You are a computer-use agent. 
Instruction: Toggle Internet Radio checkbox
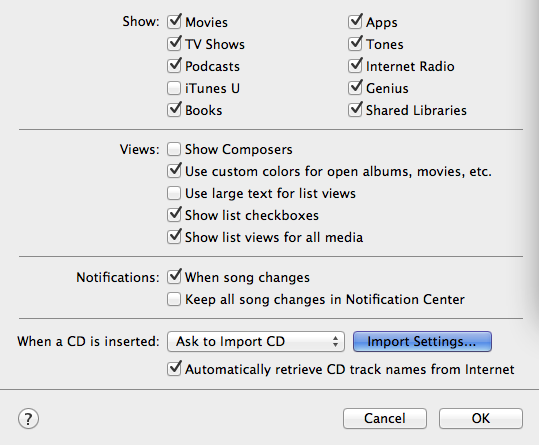[355, 66]
